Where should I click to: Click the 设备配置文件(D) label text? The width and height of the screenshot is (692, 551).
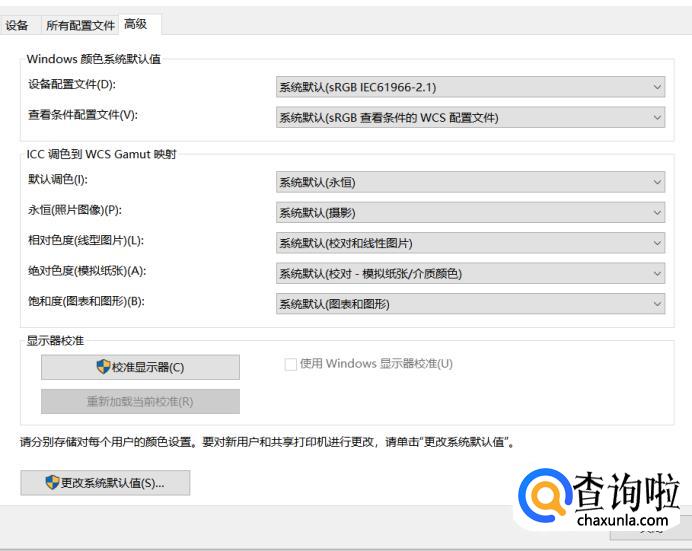tap(72, 85)
